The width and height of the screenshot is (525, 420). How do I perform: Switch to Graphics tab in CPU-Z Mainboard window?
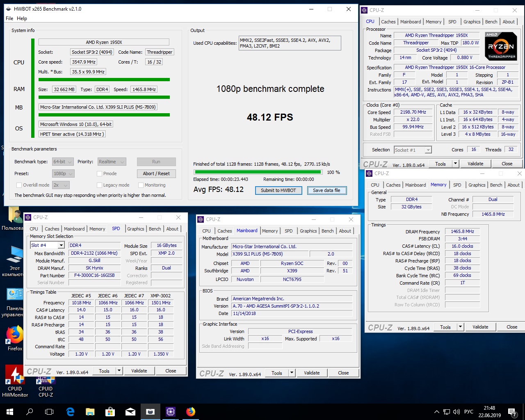click(308, 231)
